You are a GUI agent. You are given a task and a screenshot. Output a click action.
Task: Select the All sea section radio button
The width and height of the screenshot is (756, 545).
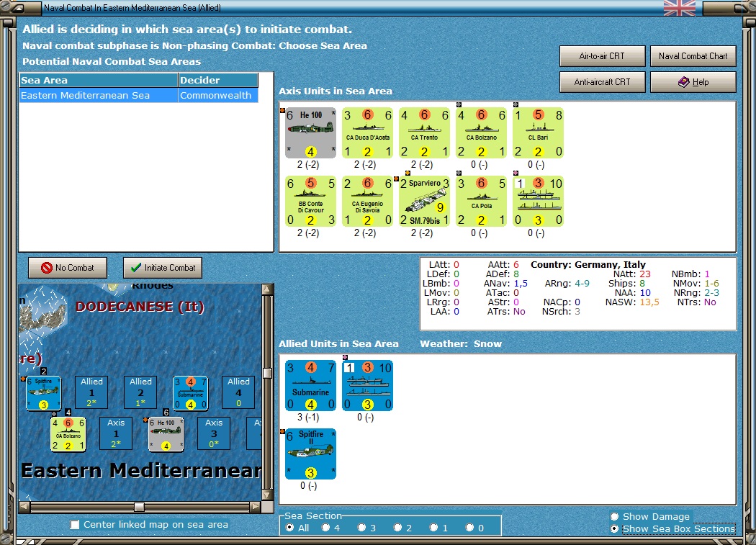(x=289, y=528)
